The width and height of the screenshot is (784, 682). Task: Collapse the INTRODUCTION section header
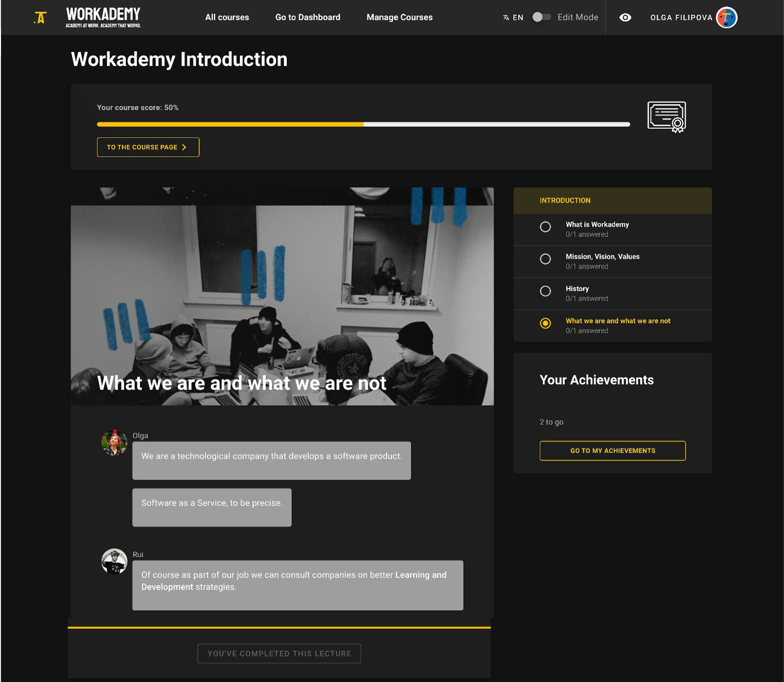pos(565,200)
